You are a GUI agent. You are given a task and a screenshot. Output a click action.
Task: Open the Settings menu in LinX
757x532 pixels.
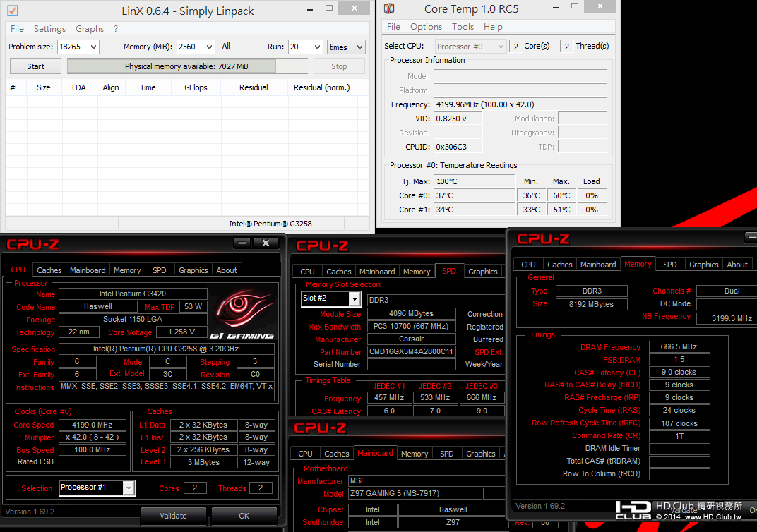[49, 28]
